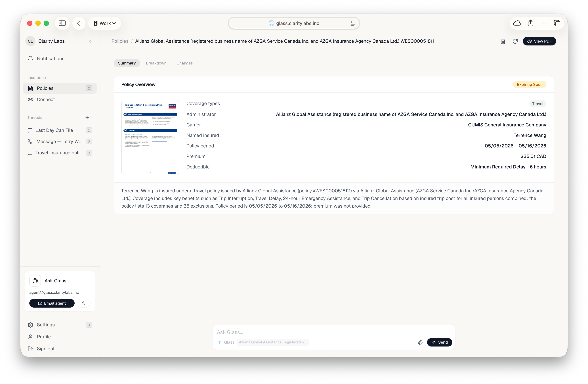588x384 pixels.
Task: Click the glass.claritylabs.inc address bar
Action: tap(294, 23)
